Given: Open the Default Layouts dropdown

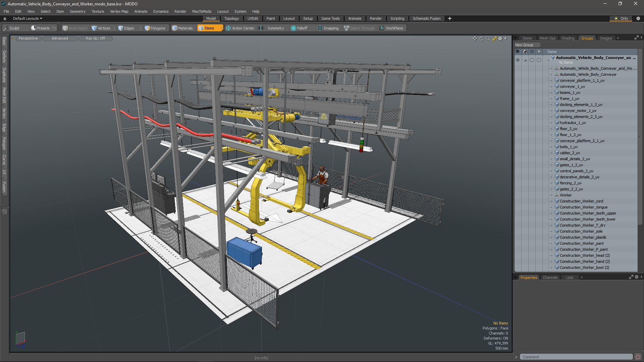Looking at the screenshot, I should click(x=28, y=18).
